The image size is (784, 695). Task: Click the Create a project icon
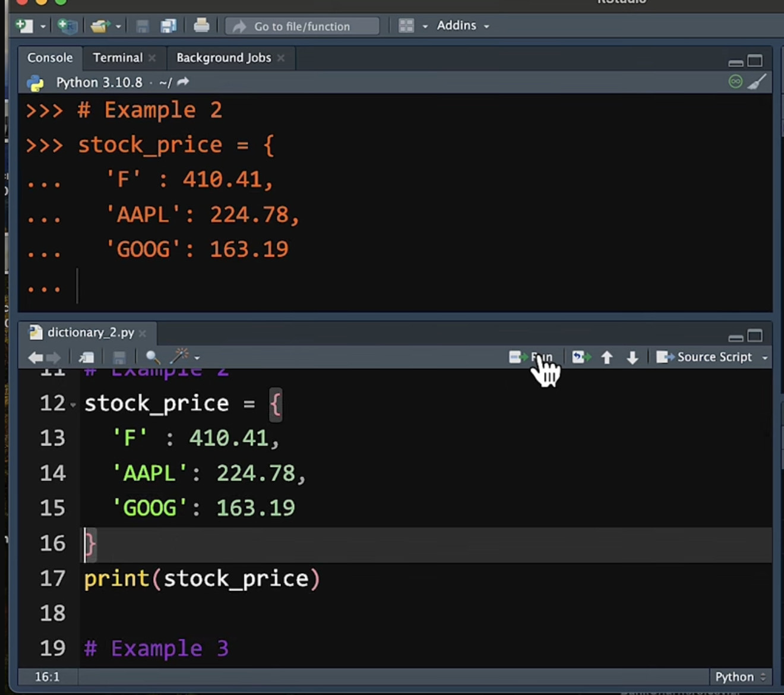pyautogui.click(x=67, y=26)
